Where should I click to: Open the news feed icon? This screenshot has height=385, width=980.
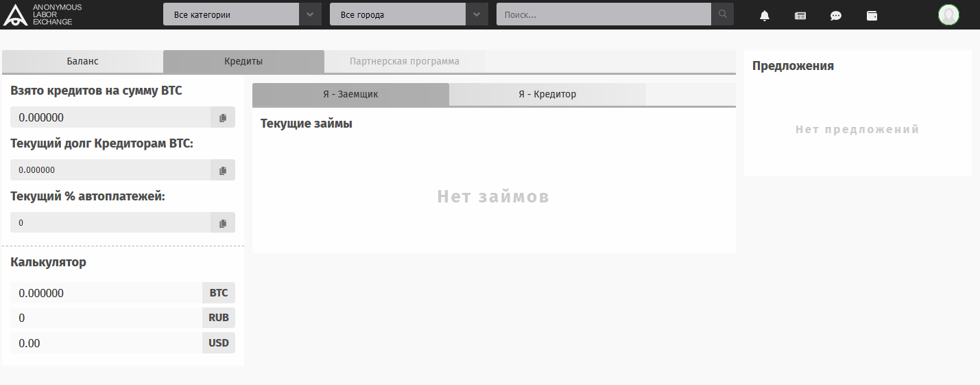coord(800,15)
